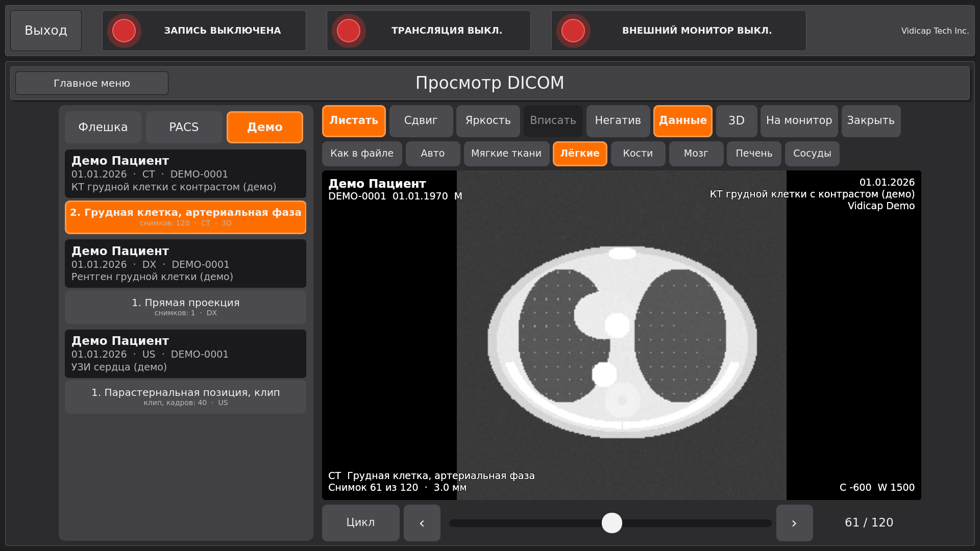Switch to the Флешка source tab
Screen dimensions: 980x551
pyautogui.click(x=103, y=127)
